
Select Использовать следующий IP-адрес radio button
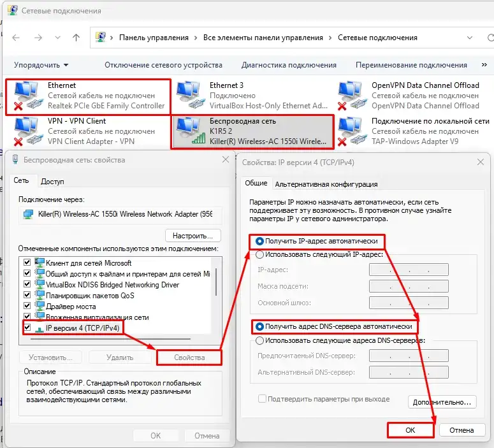260,254
